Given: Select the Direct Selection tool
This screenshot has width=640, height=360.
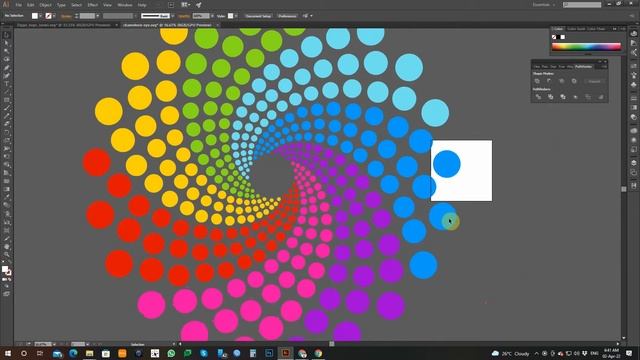Looking at the screenshot, I should click(x=7, y=43).
